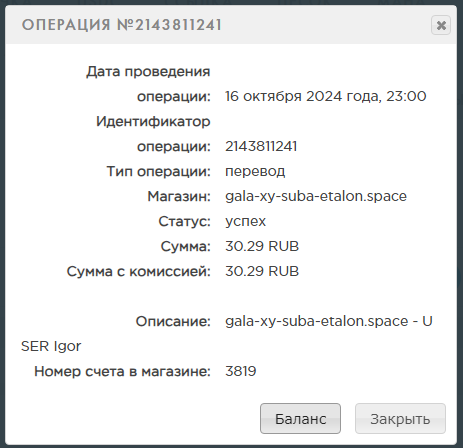
Task: Click the operation identifier value 2143811241
Action: point(261,146)
